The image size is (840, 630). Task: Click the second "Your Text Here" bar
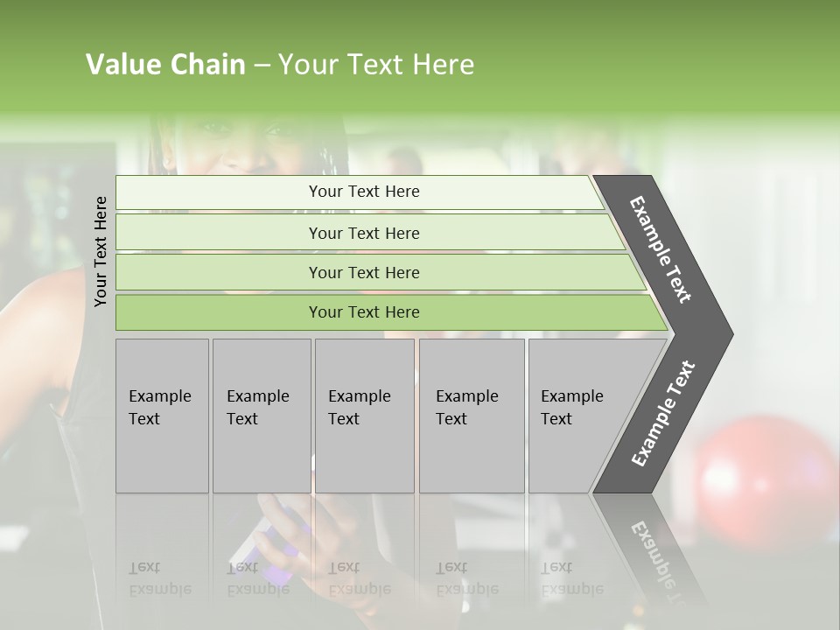pos(363,233)
